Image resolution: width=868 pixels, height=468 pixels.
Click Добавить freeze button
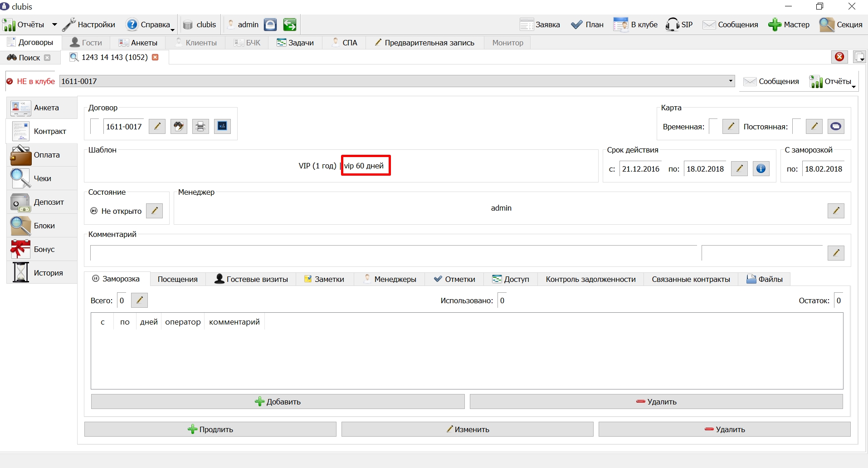click(278, 402)
